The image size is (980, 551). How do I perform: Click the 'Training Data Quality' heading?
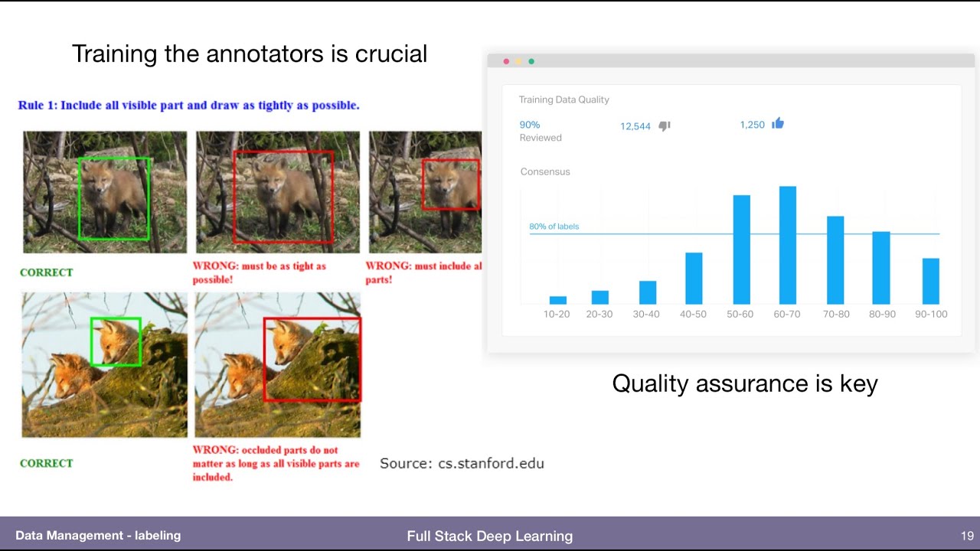click(564, 99)
